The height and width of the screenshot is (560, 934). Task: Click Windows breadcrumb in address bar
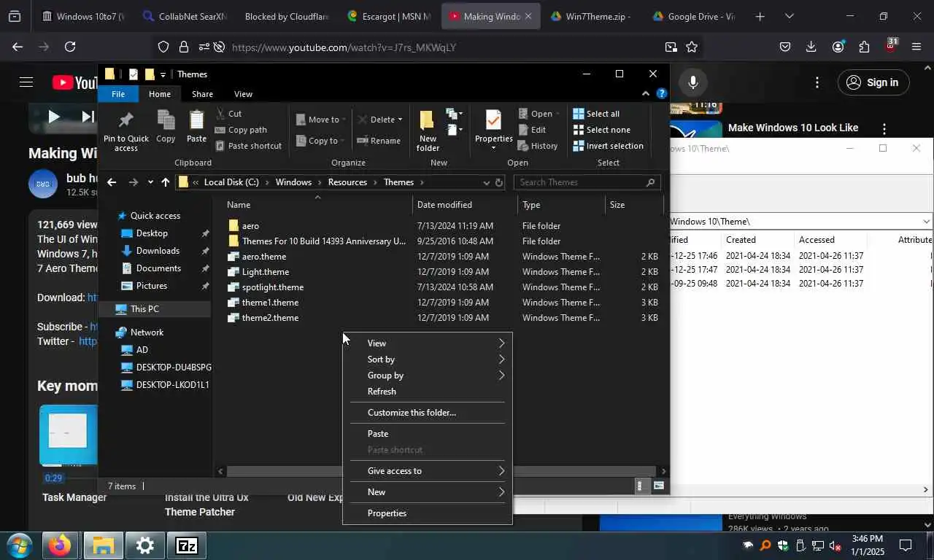pos(293,182)
